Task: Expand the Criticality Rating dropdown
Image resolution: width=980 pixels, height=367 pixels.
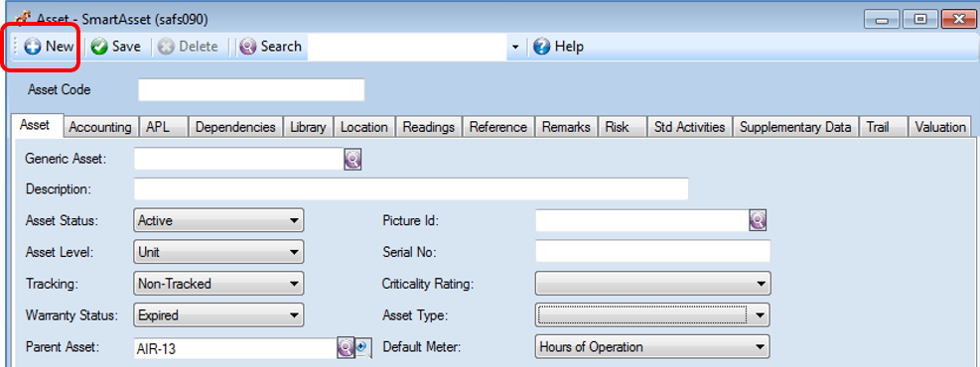Action: (652, 284)
